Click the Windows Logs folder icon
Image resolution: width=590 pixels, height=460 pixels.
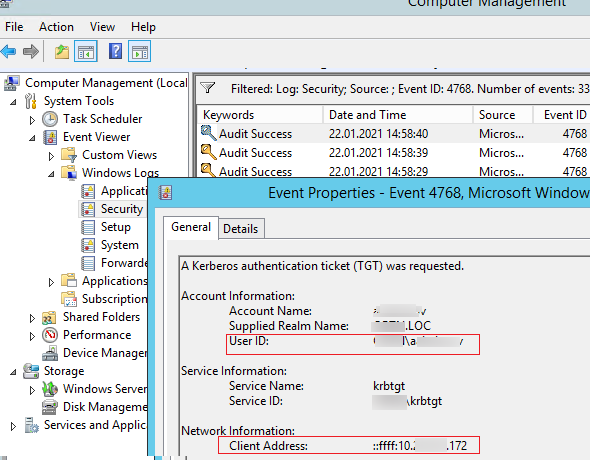pos(69,173)
